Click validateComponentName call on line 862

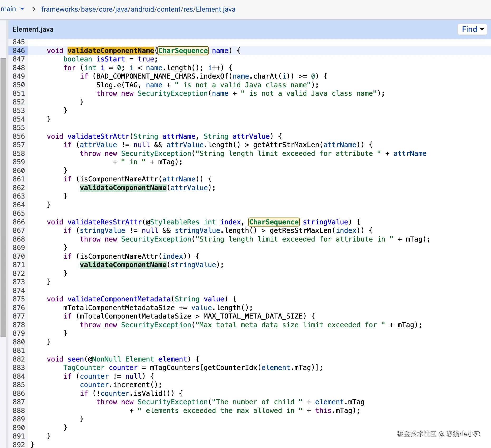click(x=123, y=188)
